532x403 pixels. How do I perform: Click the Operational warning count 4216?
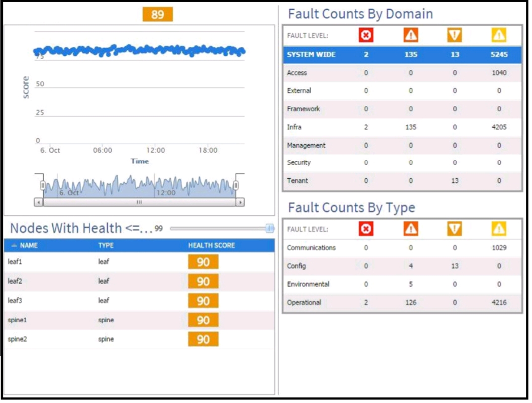tap(499, 302)
